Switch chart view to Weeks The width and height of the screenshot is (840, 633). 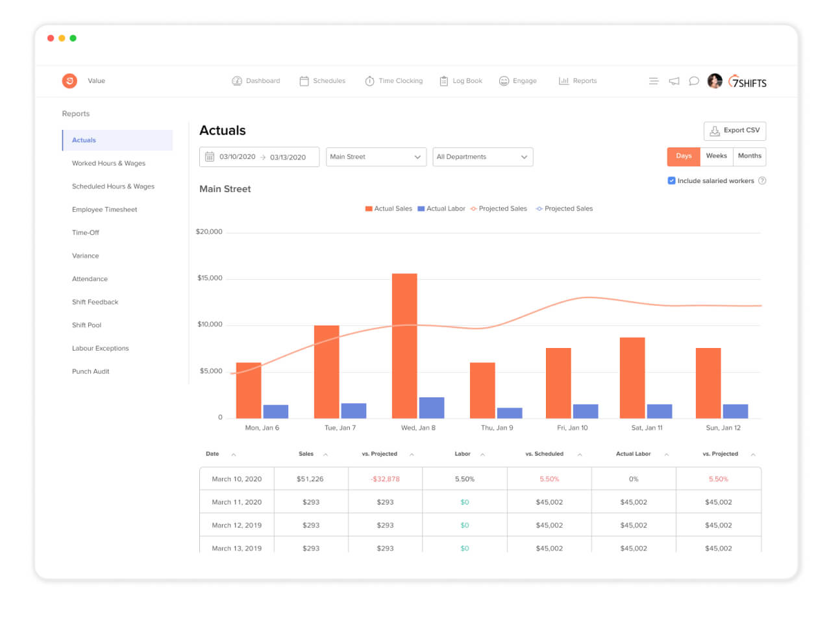pos(716,156)
